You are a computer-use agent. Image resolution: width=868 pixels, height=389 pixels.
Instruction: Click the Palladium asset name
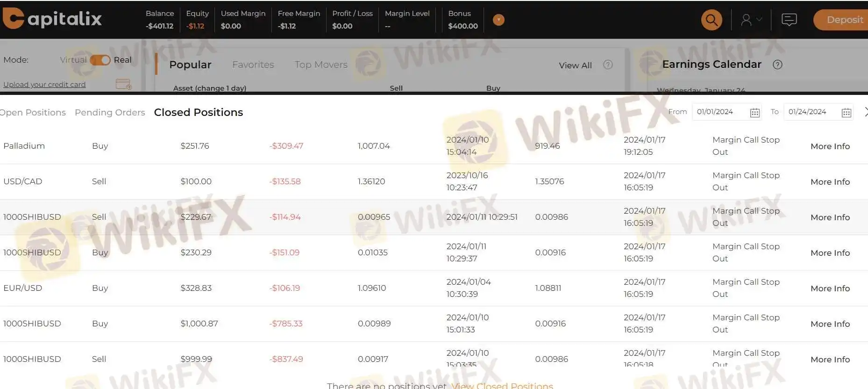24,146
